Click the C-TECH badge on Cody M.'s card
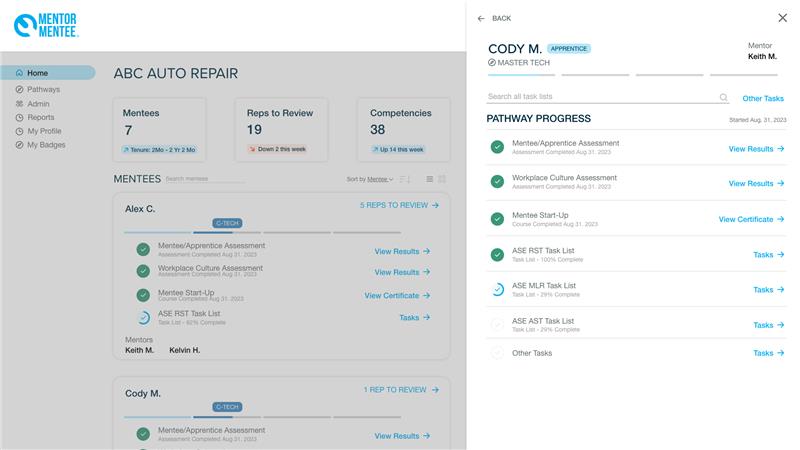This screenshot has height=450, width=800. pyautogui.click(x=227, y=407)
